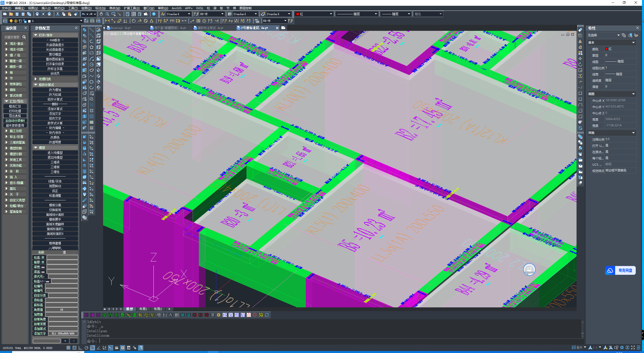Expand the 淘汰-归类 item in 渝快算 panel
The width and height of the screenshot is (644, 353).
coord(15,49)
